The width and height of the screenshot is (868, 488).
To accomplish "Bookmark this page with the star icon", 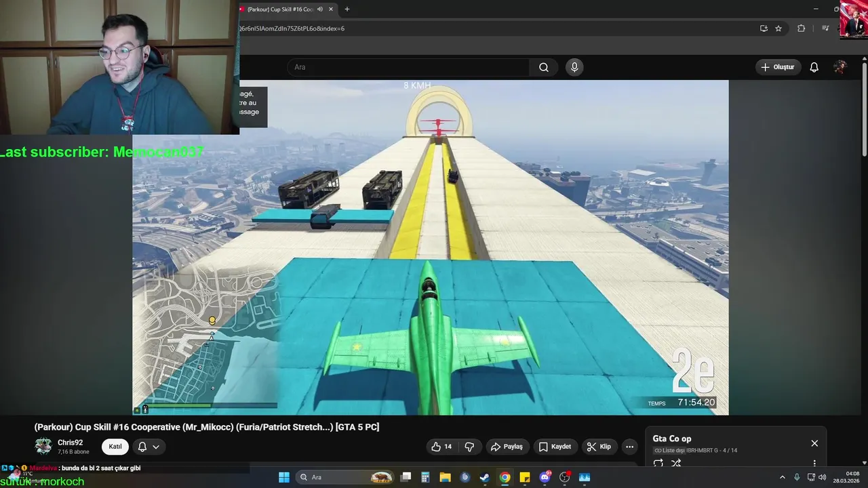I will pyautogui.click(x=778, y=28).
